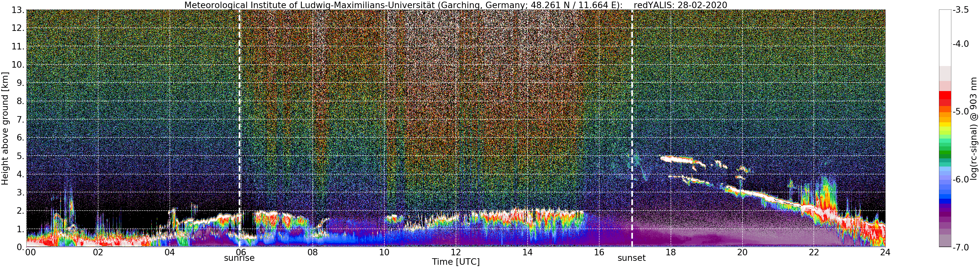Screen dimensions: 980x268
Task: Click the '08' time tick label
Action: point(313,252)
